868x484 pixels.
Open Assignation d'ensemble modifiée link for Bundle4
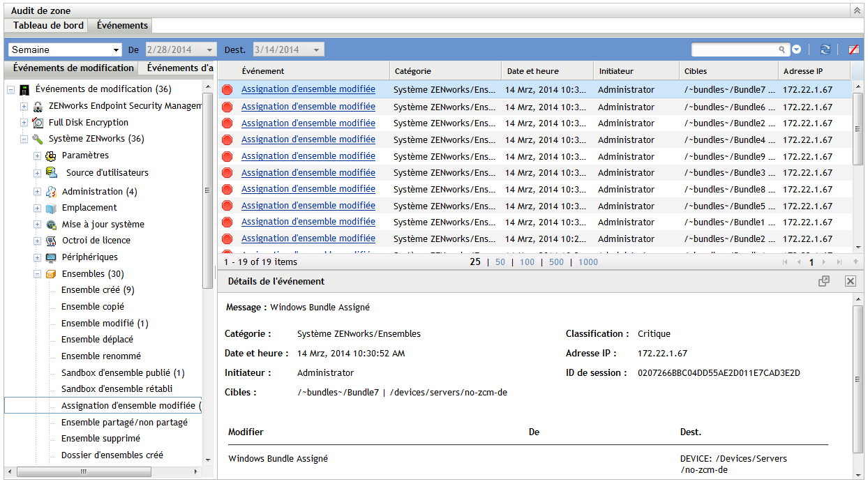[x=308, y=139]
